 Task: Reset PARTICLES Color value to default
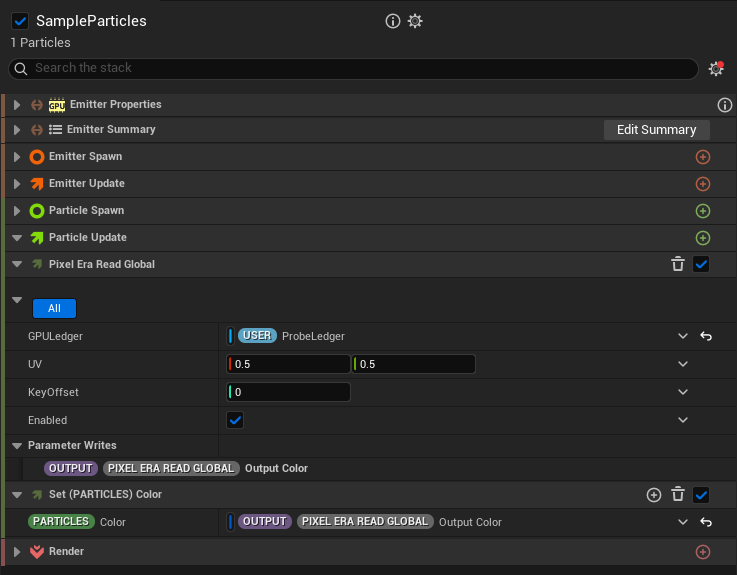(706, 522)
